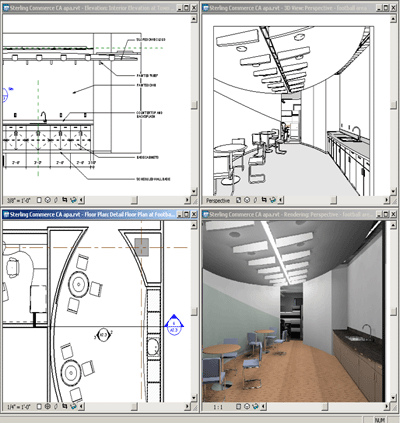Screen dimensions: 400x423
Task: Click hide/isolate glasses icon in Floor Plan view
Action: (73, 406)
